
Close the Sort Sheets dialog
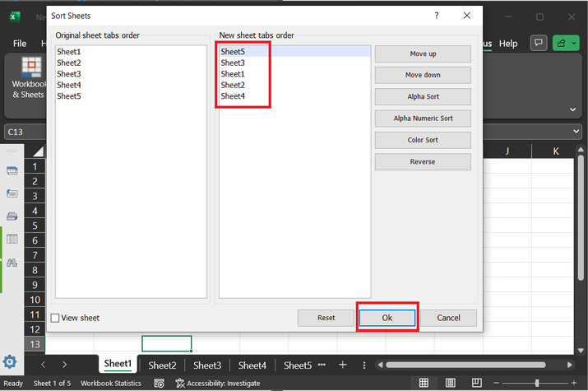tap(467, 16)
